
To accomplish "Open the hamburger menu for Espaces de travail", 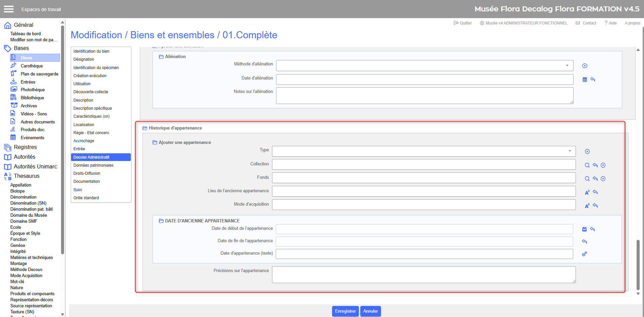I will pyautogui.click(x=9, y=9).
